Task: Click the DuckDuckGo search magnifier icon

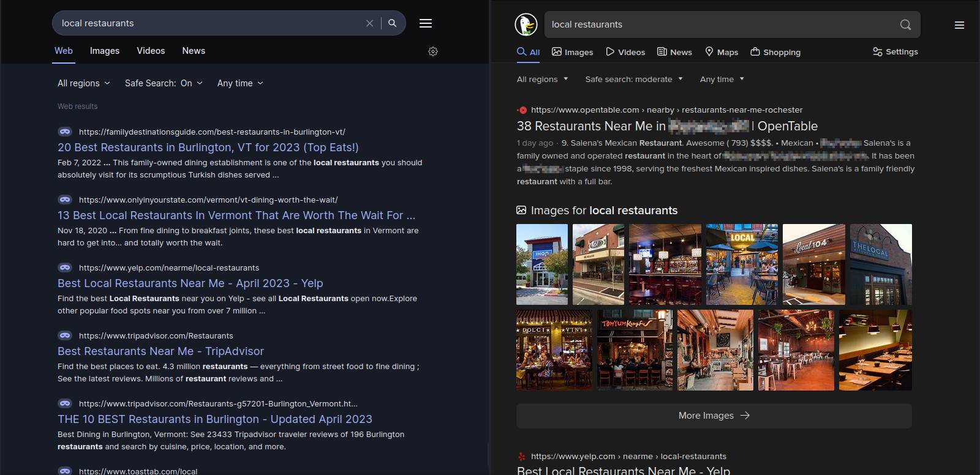Action: (x=905, y=24)
